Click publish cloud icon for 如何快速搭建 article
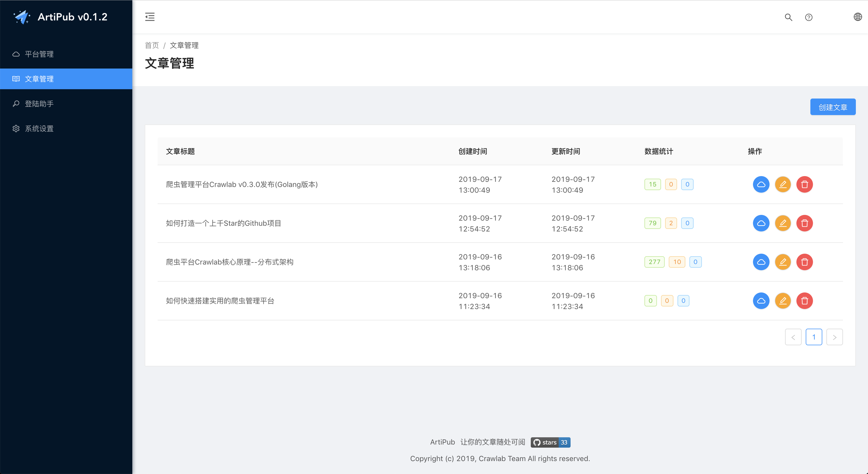Image resolution: width=868 pixels, height=474 pixels. pyautogui.click(x=761, y=301)
